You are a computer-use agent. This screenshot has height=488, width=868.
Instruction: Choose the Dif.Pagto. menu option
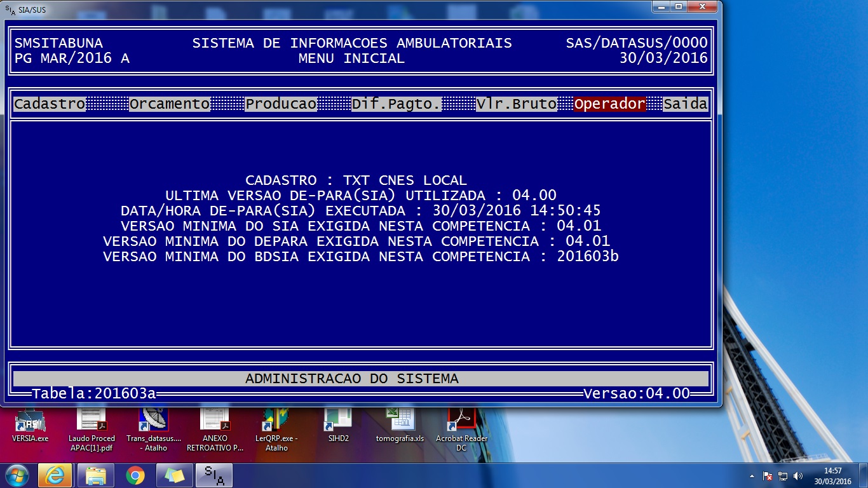[x=397, y=104]
